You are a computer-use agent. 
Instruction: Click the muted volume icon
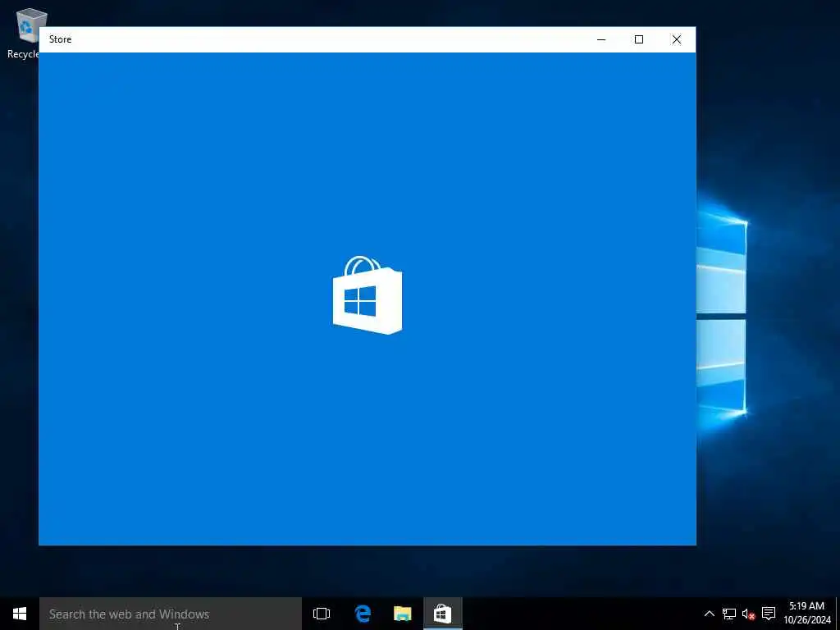point(748,614)
